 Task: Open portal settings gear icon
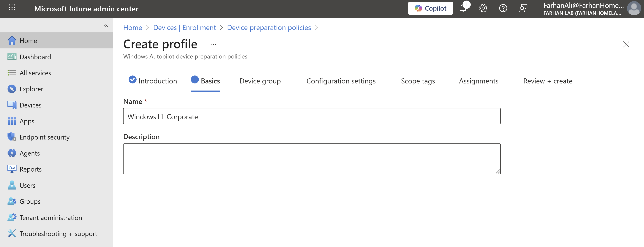coord(483,9)
